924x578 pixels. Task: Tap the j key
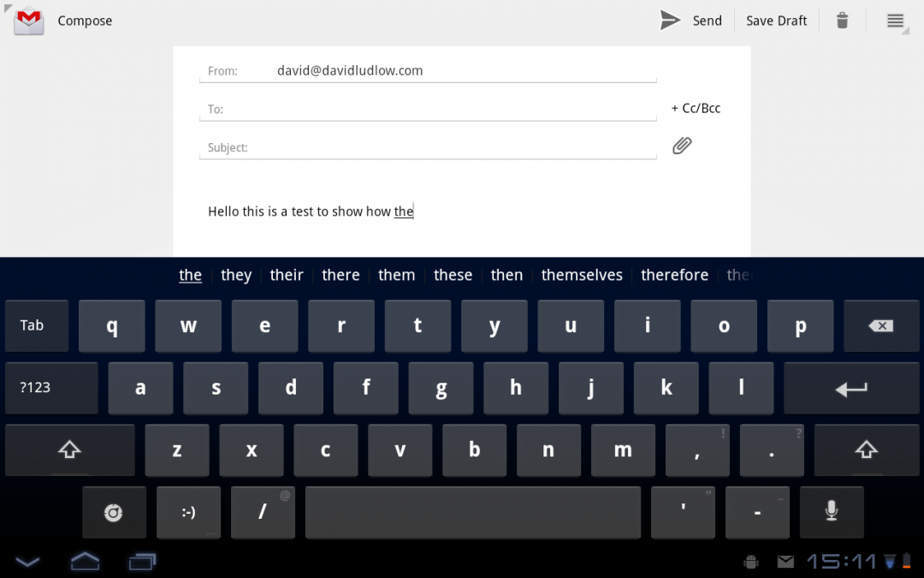591,388
